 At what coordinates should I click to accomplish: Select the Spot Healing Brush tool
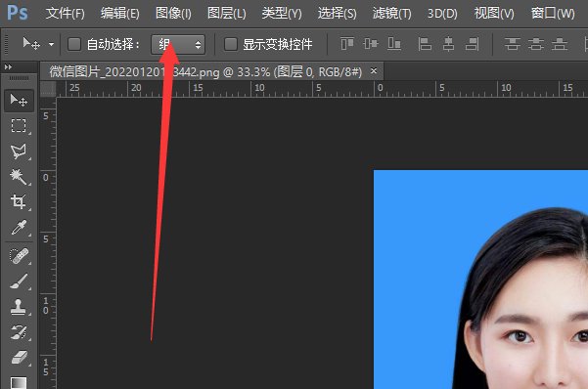pyautogui.click(x=19, y=256)
